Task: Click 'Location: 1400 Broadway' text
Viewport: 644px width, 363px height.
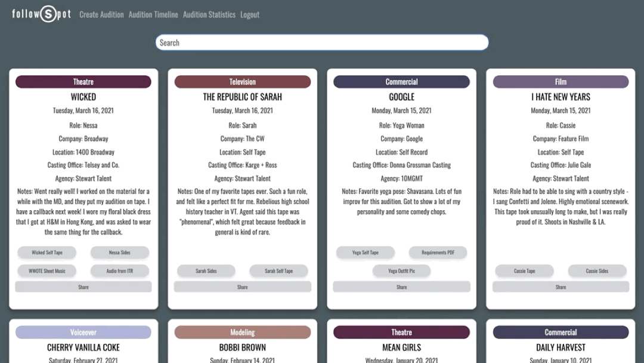Action: click(83, 152)
